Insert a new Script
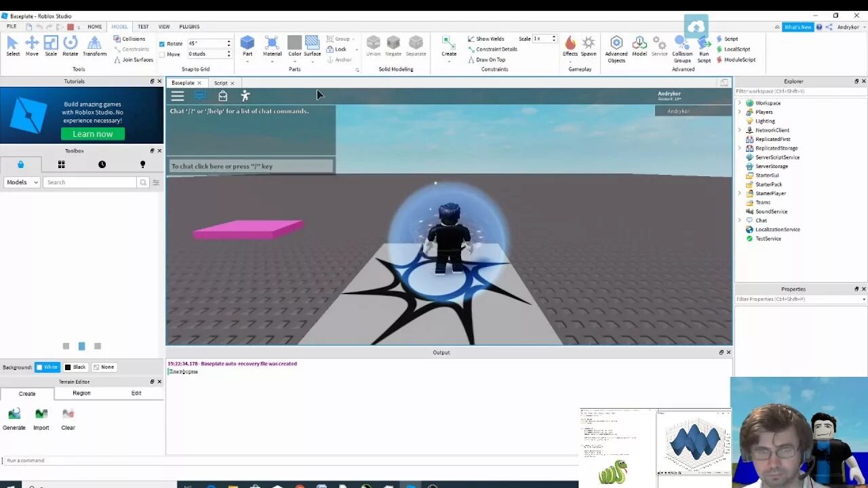868x488 pixels. [727, 39]
